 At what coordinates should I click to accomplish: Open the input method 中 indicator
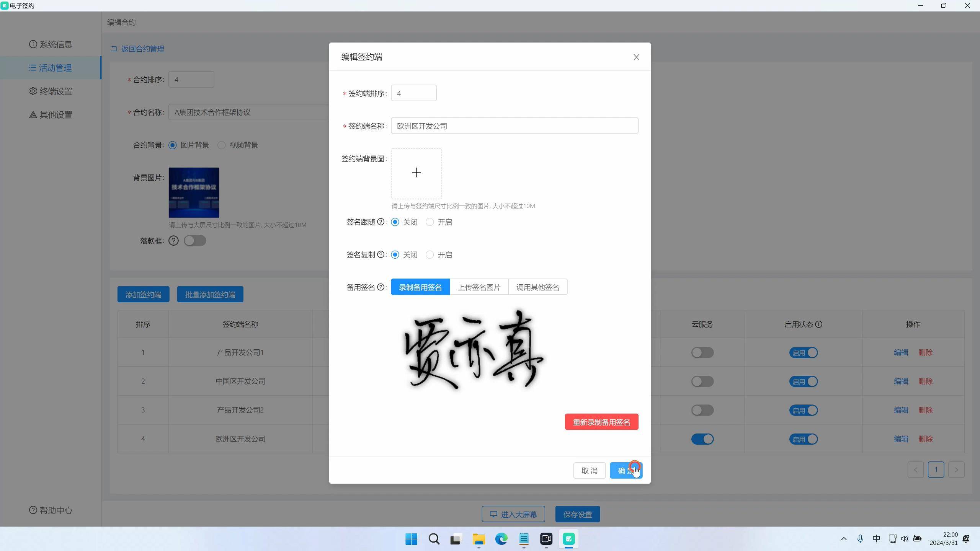click(x=876, y=539)
